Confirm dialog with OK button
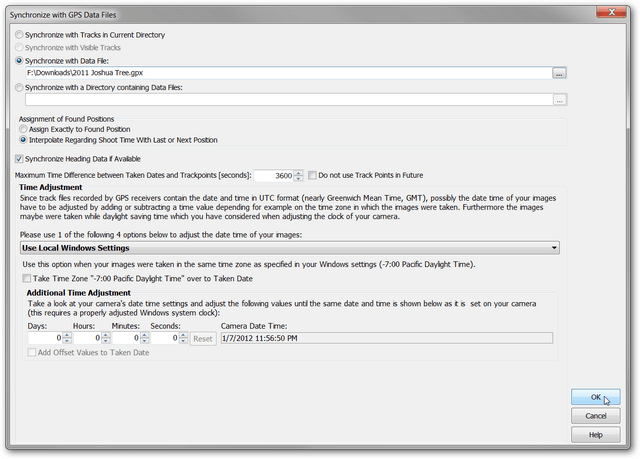 point(596,397)
